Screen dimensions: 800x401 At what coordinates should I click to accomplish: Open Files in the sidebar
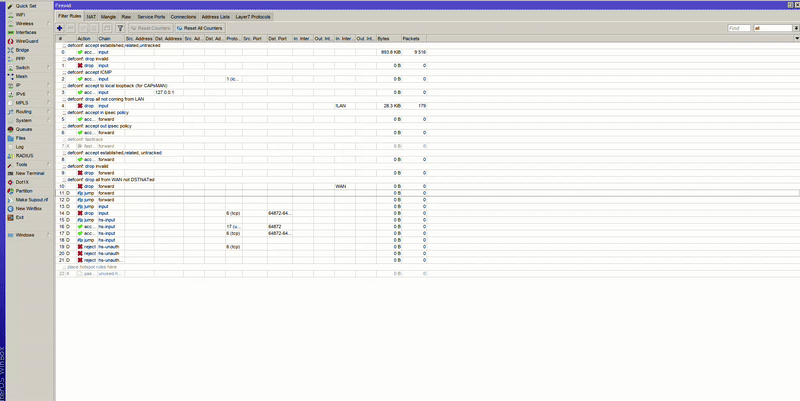(x=20, y=138)
